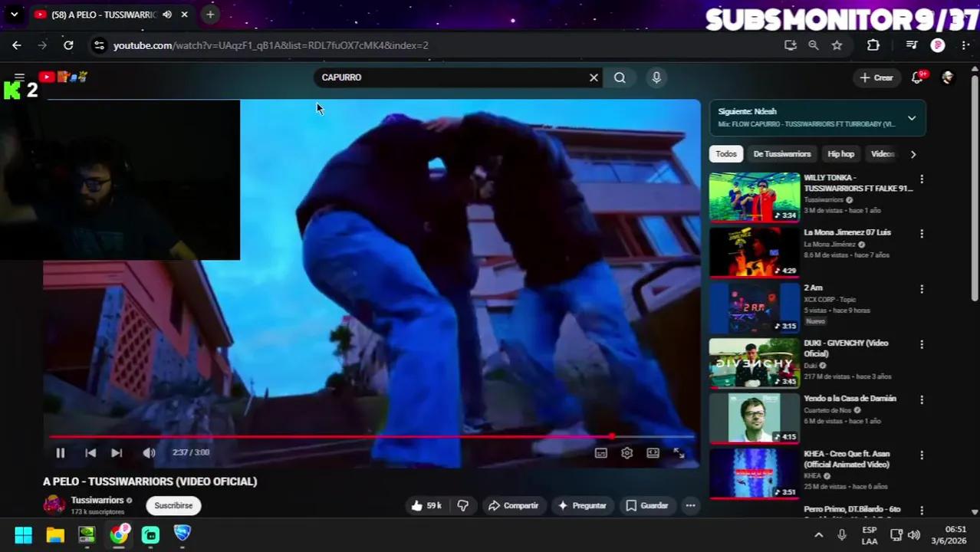Open options menu for 2 Am video
This screenshot has width=980, height=552.
[922, 289]
